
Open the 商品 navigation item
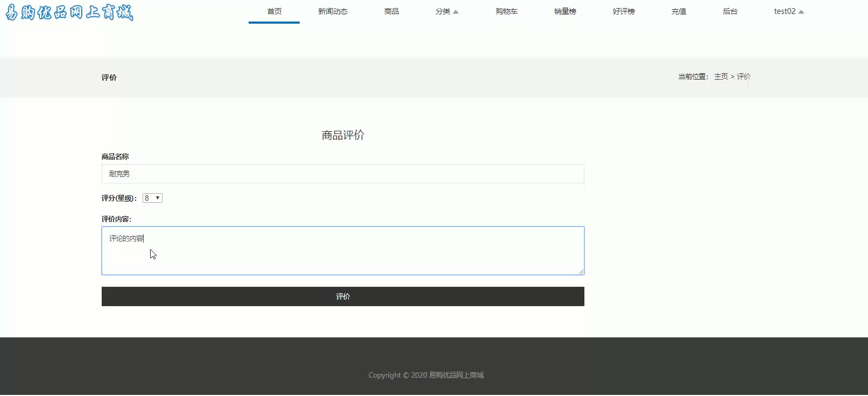coord(392,11)
